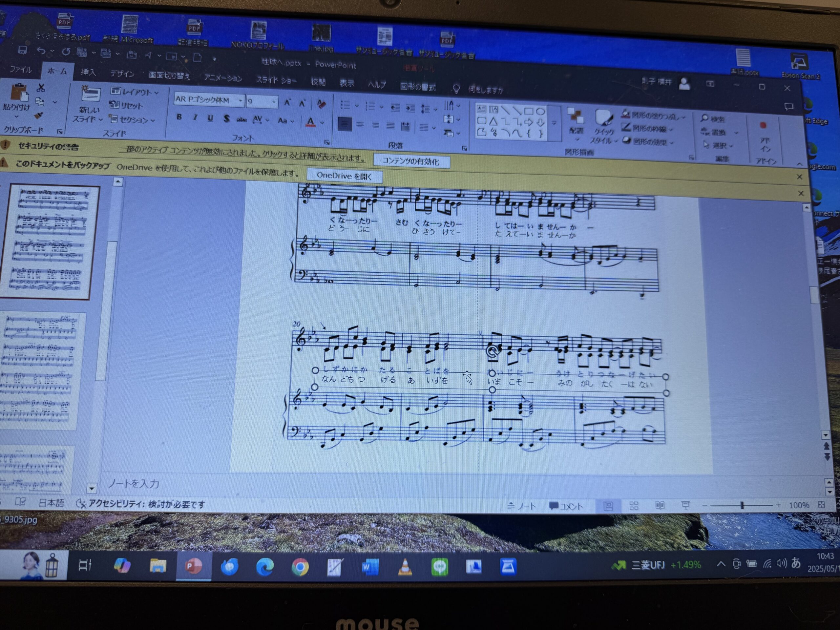This screenshot has width=840, height=630.
Task: Click the New Slide icon
Action: click(90, 94)
